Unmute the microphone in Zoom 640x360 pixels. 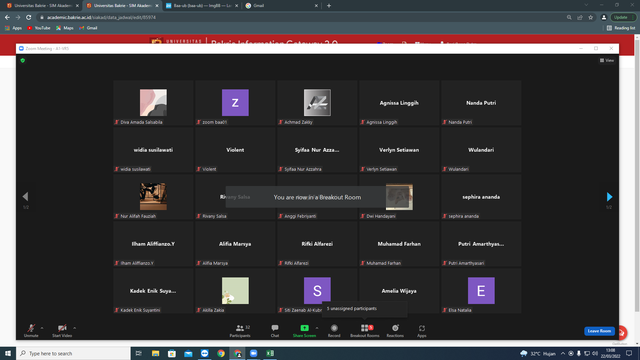(x=31, y=330)
